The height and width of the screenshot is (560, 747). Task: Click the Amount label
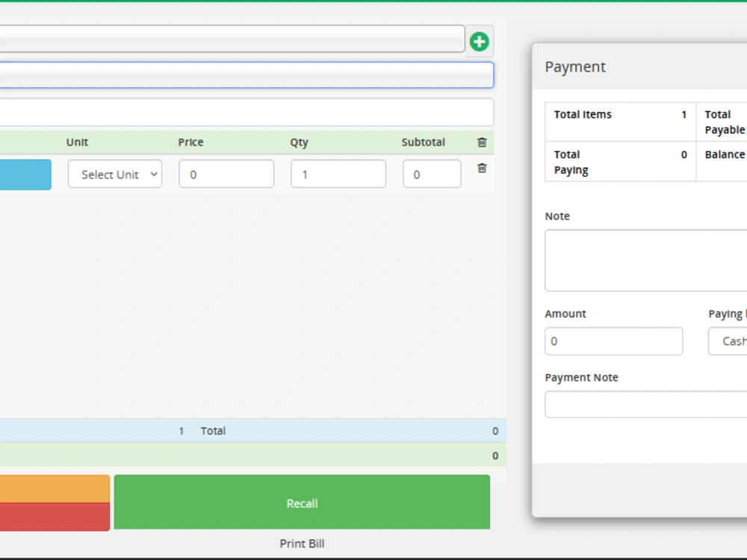click(565, 314)
